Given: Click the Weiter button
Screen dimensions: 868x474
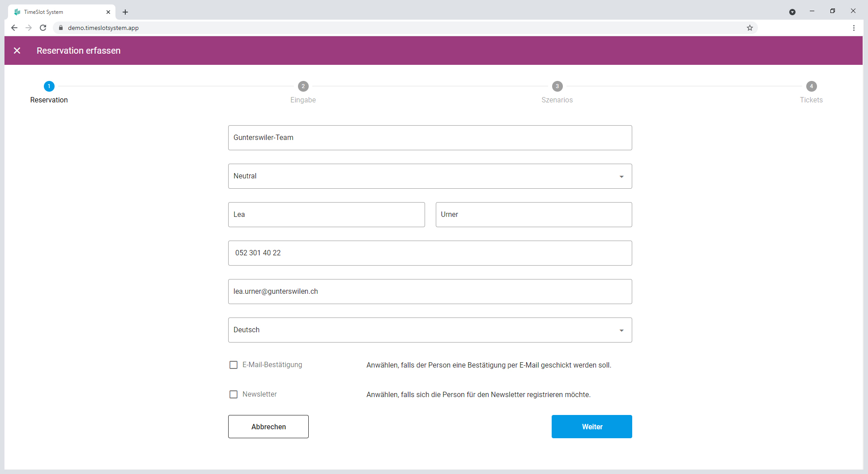Looking at the screenshot, I should tap(592, 427).
